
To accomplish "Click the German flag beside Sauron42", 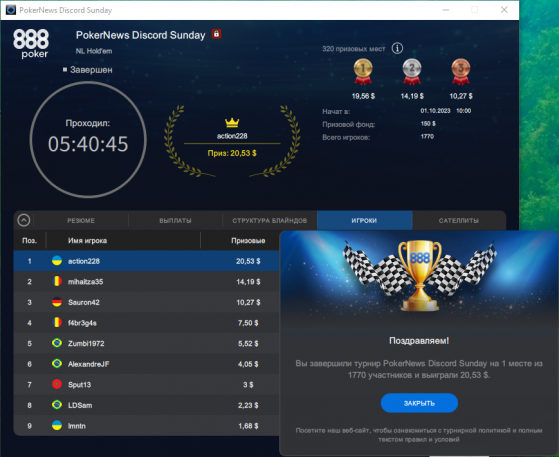I will pos(57,302).
